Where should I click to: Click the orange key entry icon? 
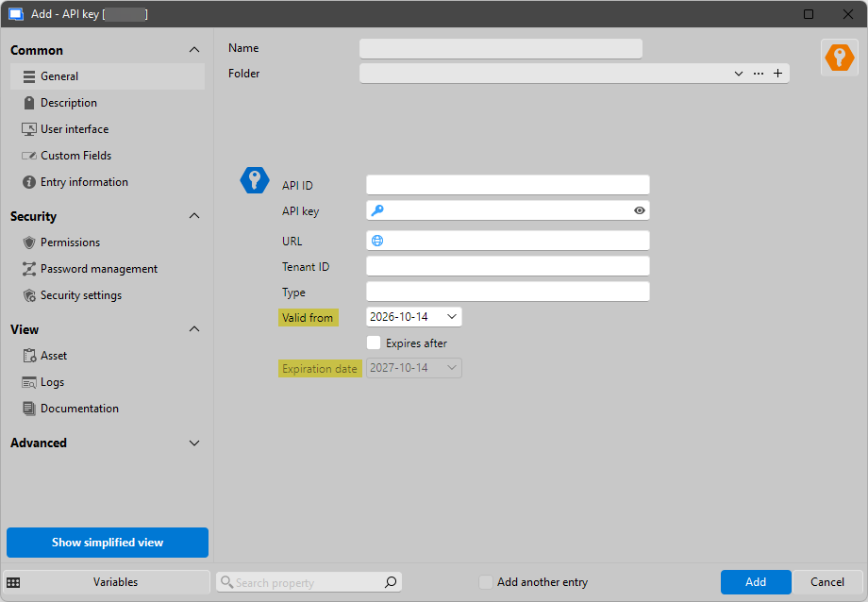click(x=839, y=58)
